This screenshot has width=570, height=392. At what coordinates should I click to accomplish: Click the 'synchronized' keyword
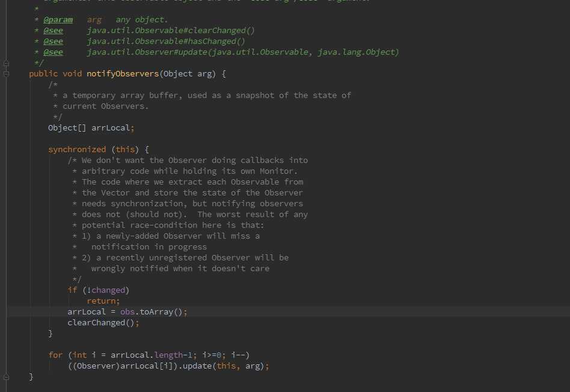(x=77, y=150)
